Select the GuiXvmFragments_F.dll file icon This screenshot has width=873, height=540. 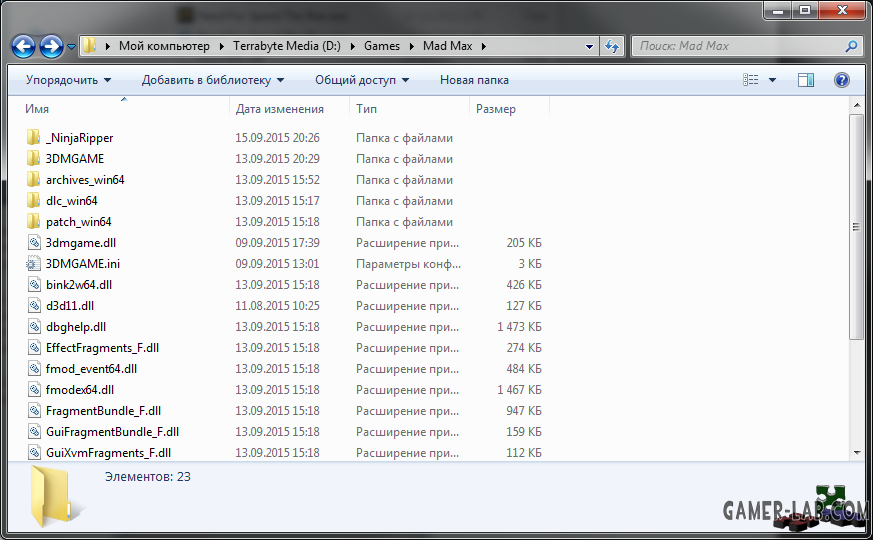34,452
